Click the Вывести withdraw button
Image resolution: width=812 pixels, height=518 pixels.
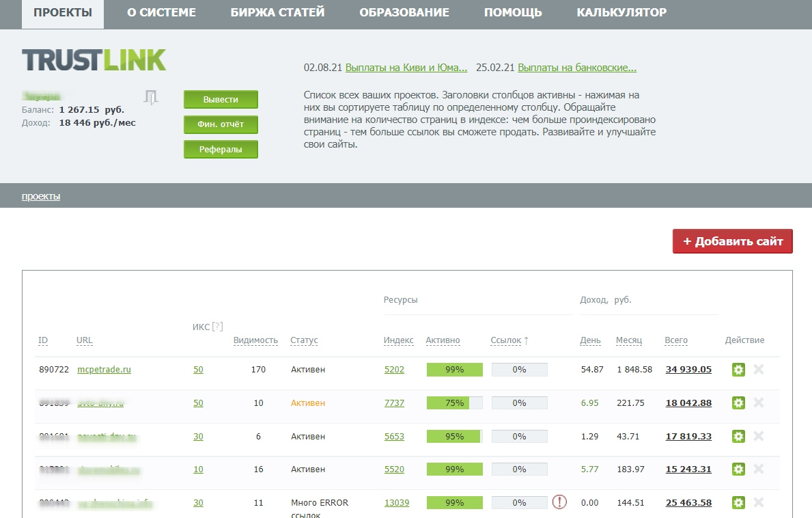coord(221,100)
